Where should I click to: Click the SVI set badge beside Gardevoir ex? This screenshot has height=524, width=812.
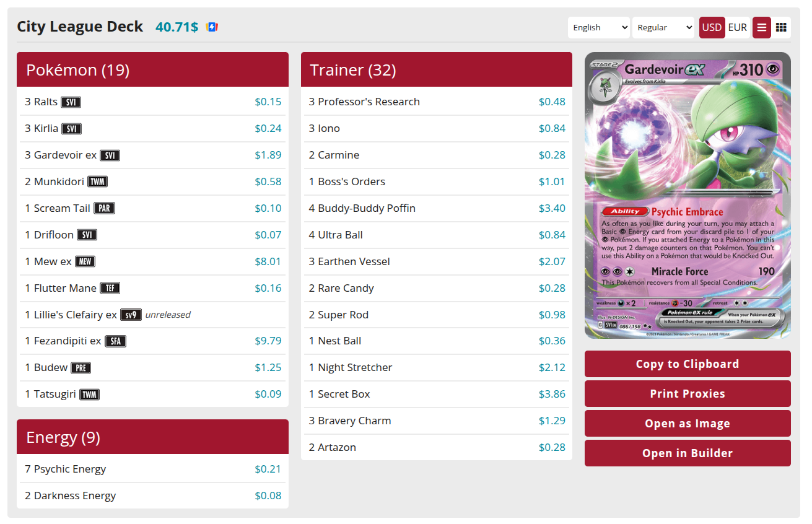[x=110, y=155]
